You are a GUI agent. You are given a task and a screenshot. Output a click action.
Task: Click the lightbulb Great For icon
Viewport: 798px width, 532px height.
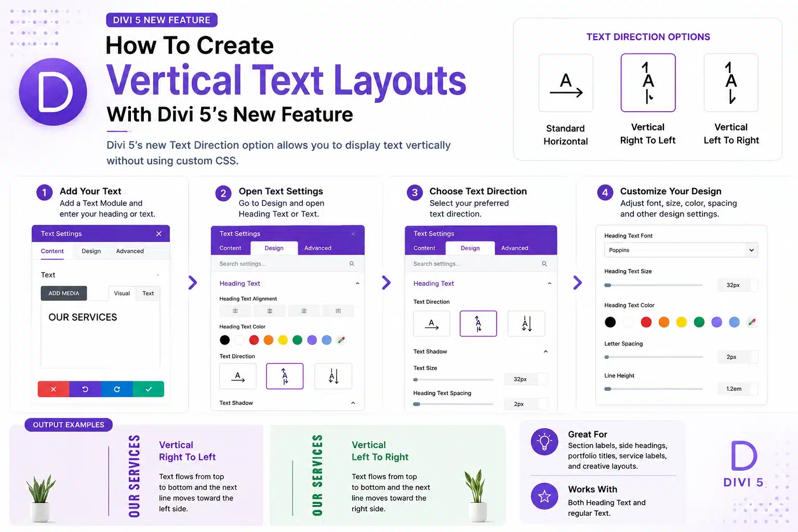[544, 442]
